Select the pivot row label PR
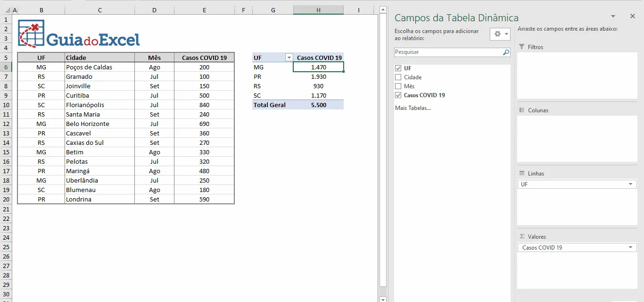Screen dimensions: 644x302 click(273, 76)
